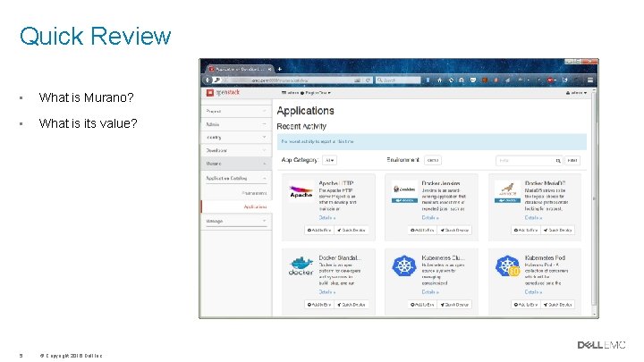Viewport: 644px width, 362px height.
Task: Expand the Identity sidebar section
Action: [x=236, y=138]
